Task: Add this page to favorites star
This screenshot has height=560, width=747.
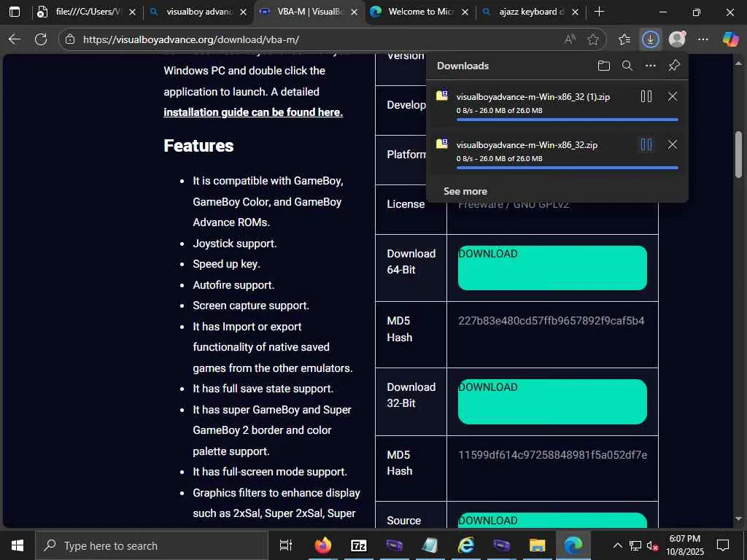Action: (x=592, y=39)
